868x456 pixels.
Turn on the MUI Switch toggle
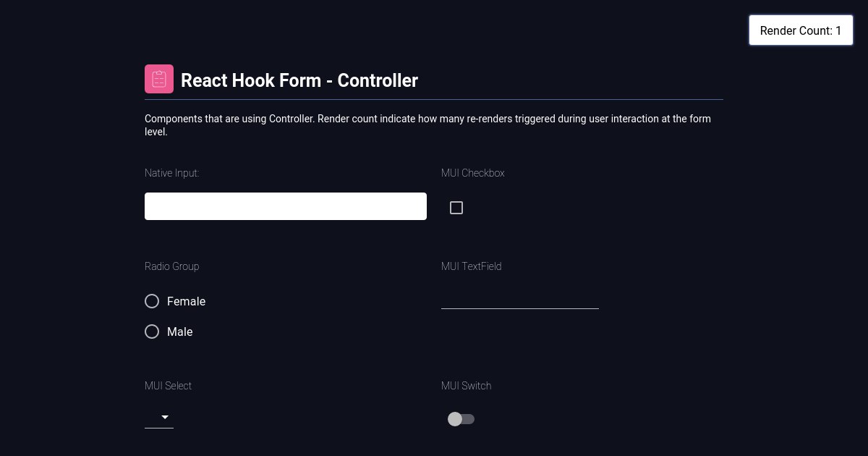click(x=461, y=419)
